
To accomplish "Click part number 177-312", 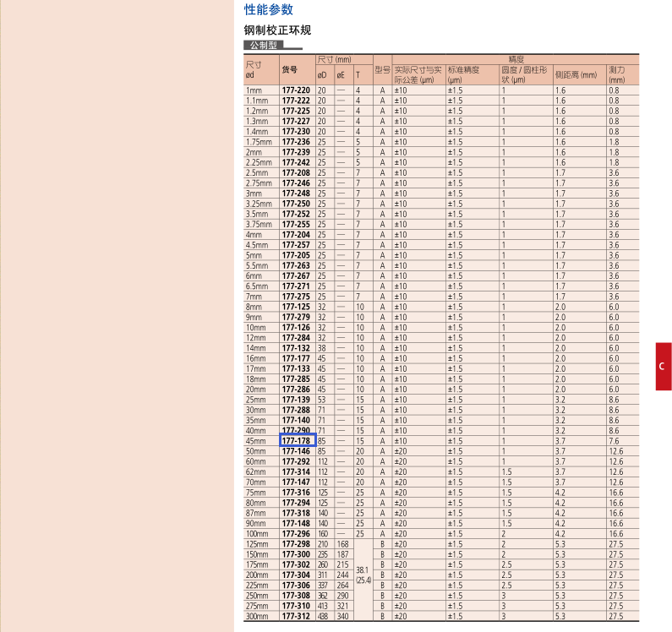I will [x=296, y=617].
